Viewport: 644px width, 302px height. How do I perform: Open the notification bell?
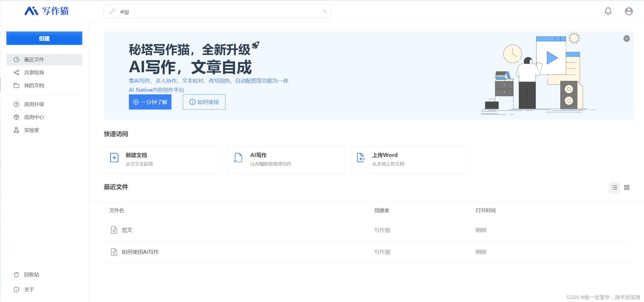click(608, 11)
